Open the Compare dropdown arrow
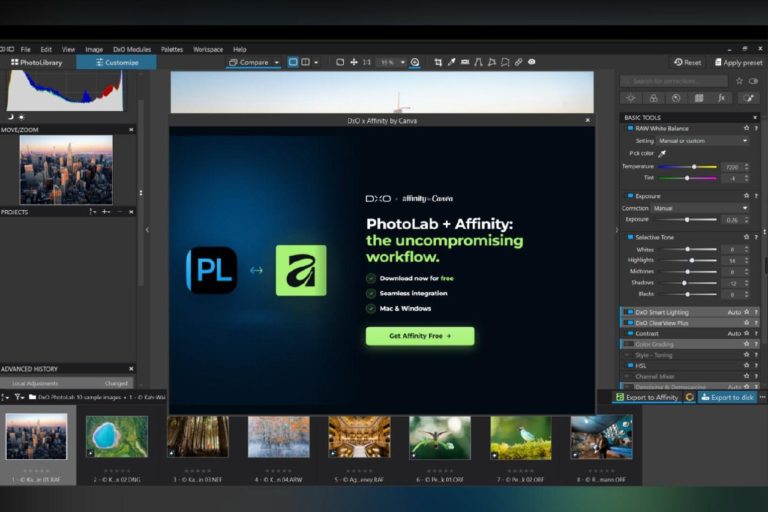768x512 pixels. 277,63
